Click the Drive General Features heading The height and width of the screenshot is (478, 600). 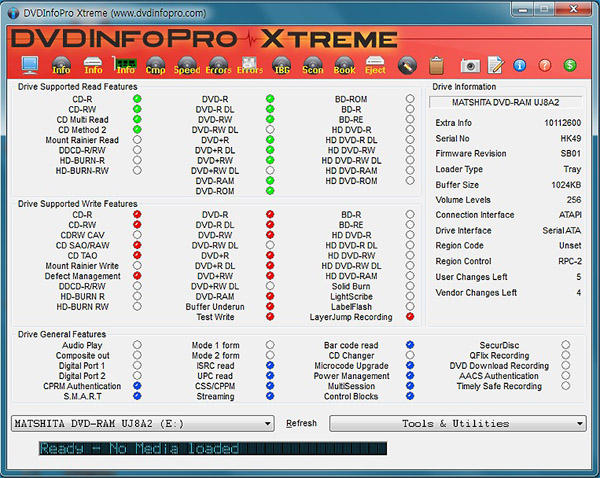(x=62, y=334)
